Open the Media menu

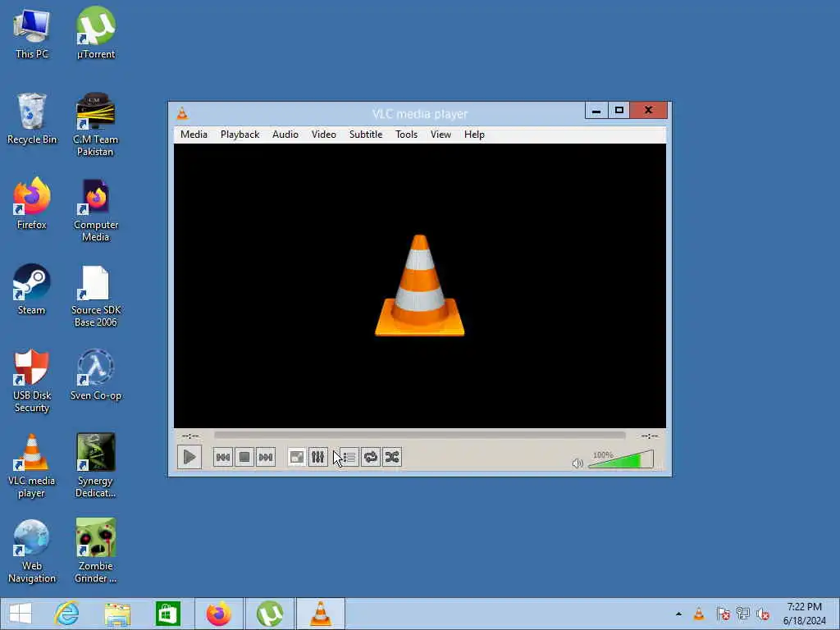194,135
